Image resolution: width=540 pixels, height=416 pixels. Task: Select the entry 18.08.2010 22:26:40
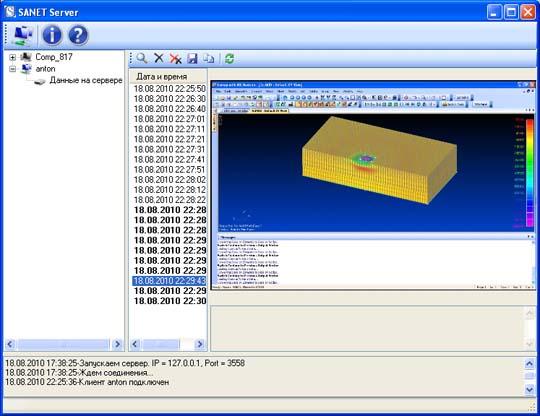pyautogui.click(x=169, y=109)
